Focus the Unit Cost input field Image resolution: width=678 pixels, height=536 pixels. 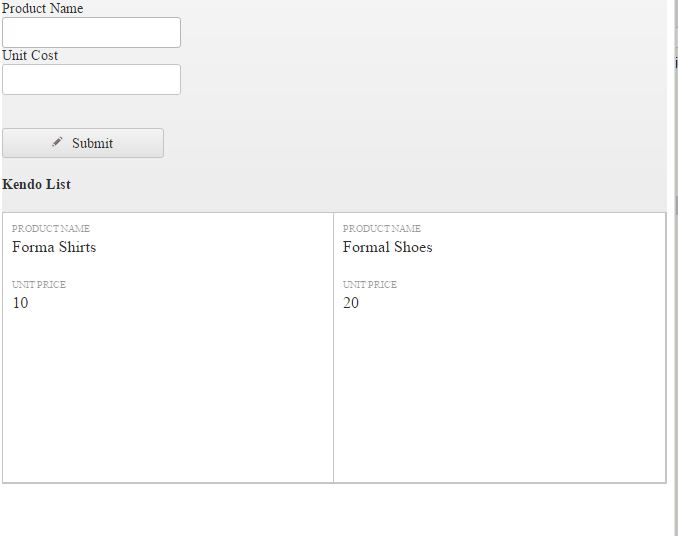tap(91, 79)
